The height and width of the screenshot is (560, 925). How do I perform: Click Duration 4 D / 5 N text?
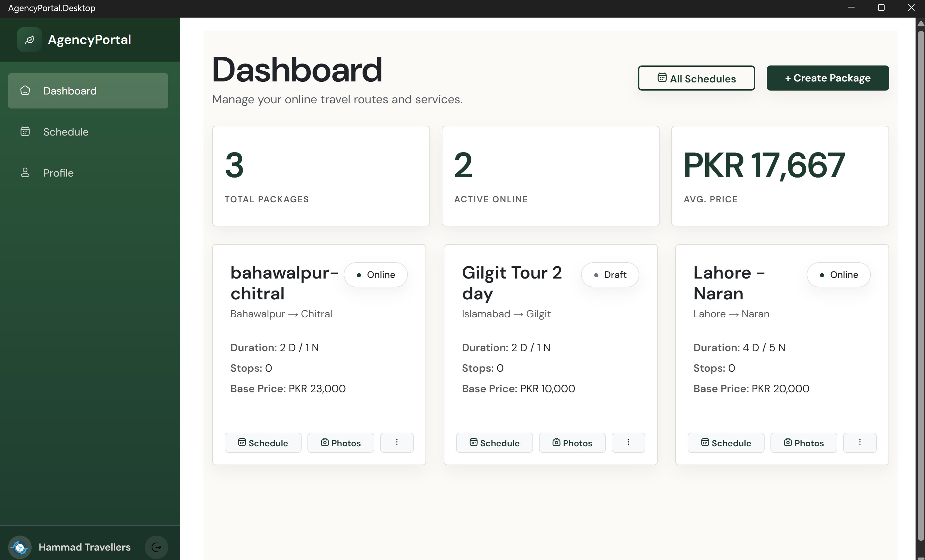(x=739, y=348)
